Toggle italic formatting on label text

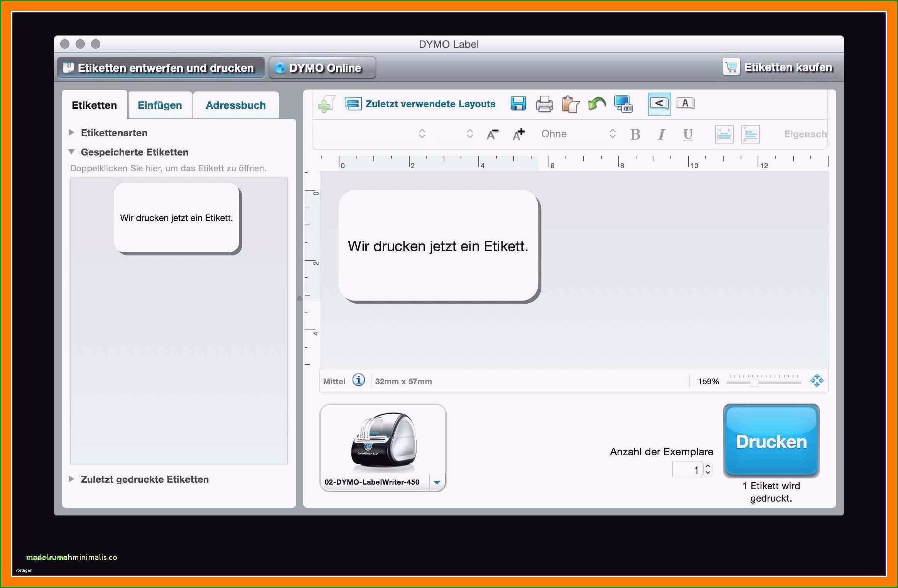pyautogui.click(x=660, y=135)
